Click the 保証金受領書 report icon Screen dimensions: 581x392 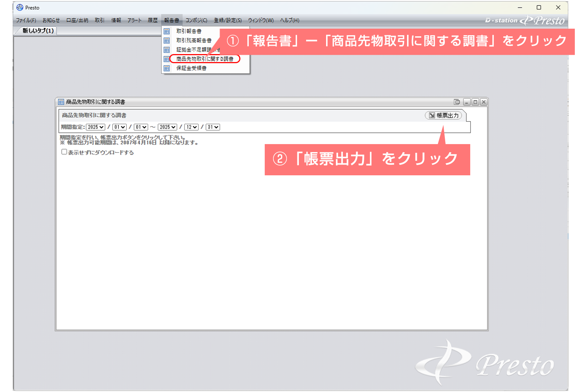click(167, 68)
